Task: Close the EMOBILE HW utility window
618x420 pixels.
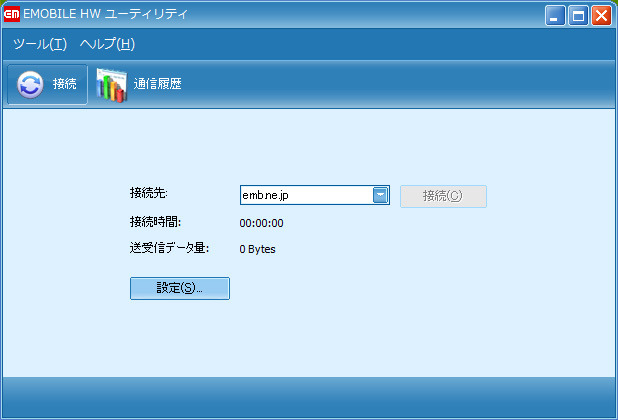Action: tap(601, 16)
